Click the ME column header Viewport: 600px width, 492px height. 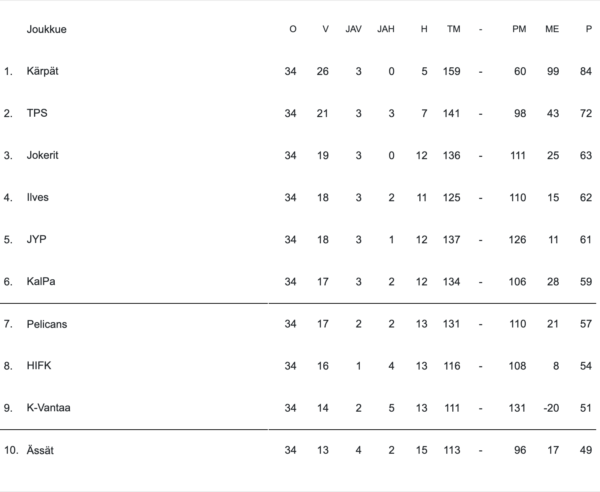click(552, 29)
